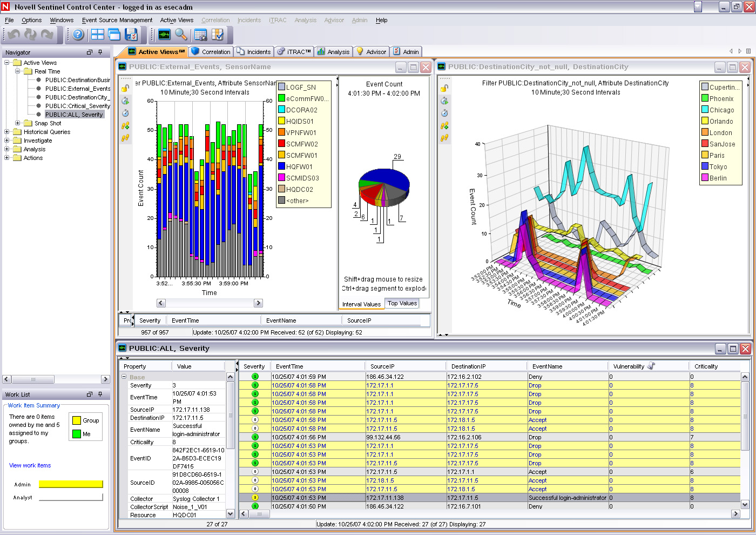This screenshot has width=756, height=535.
Task: Collapse the Active Views tree node
Action: [x=6, y=63]
